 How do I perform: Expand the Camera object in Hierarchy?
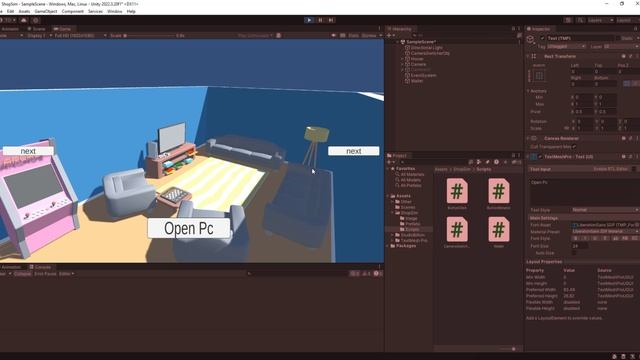click(402, 64)
